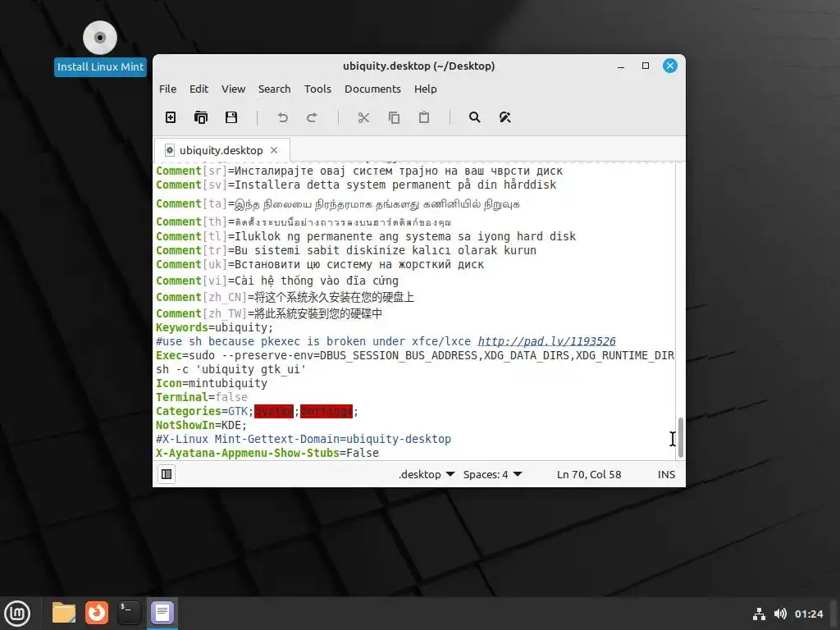Click the Comment[ta] line
The height and width of the screenshot is (630, 840).
(x=337, y=203)
